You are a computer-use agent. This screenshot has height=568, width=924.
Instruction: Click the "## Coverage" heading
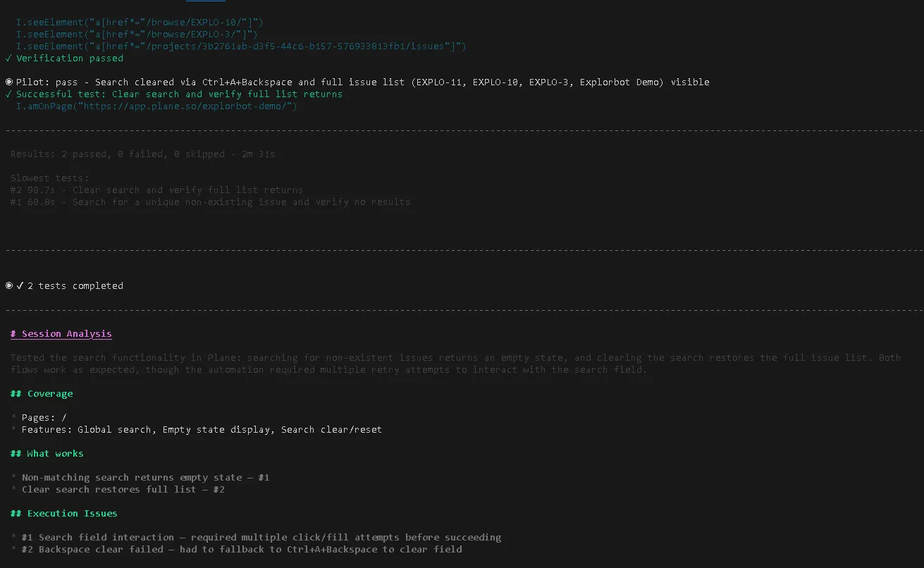[x=42, y=394]
